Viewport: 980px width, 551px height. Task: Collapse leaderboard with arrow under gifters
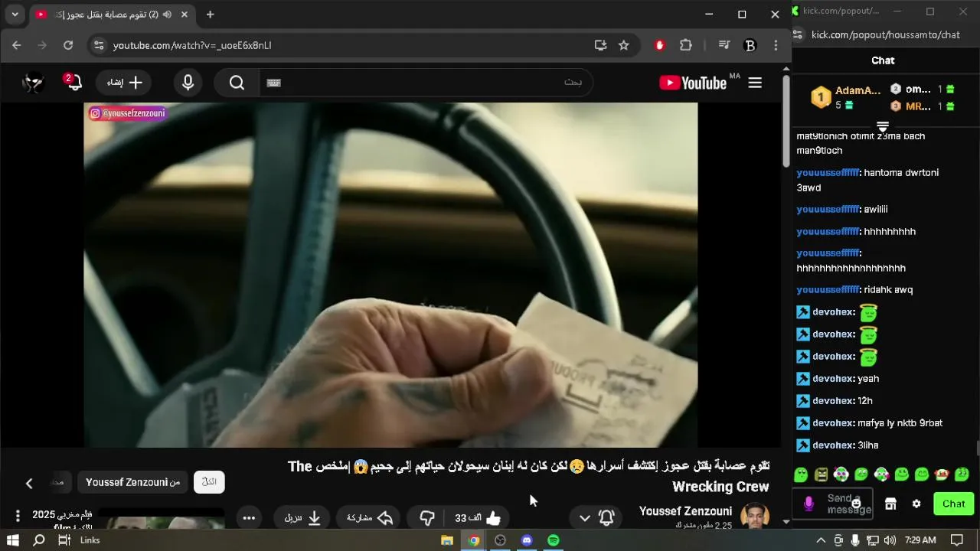(883, 126)
